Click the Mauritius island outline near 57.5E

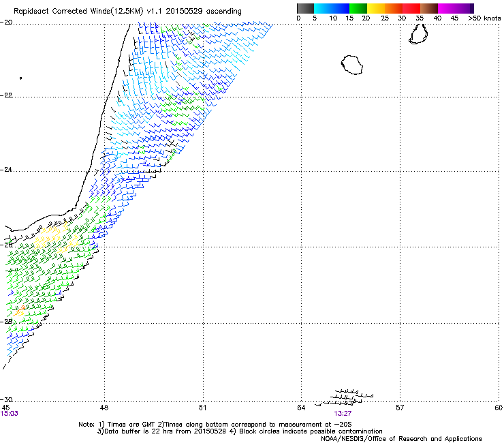tap(418, 34)
